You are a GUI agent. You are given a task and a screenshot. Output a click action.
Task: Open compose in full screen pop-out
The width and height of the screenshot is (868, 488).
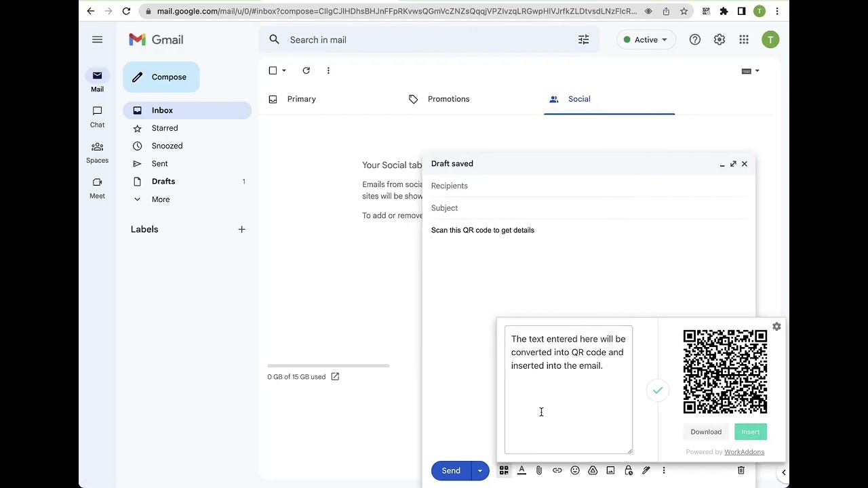pos(733,164)
